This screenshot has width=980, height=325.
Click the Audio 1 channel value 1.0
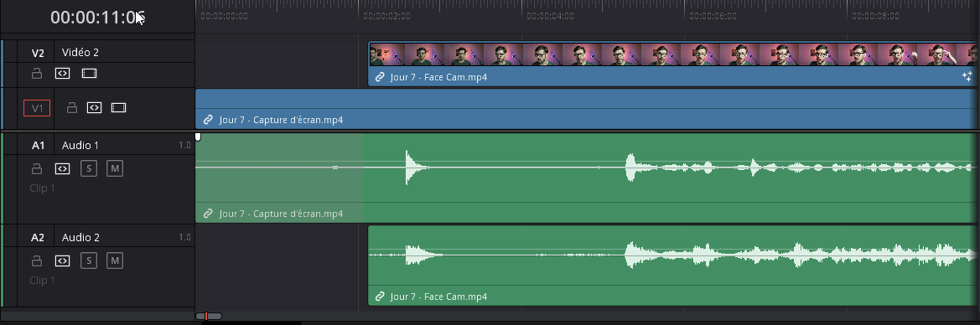184,146
